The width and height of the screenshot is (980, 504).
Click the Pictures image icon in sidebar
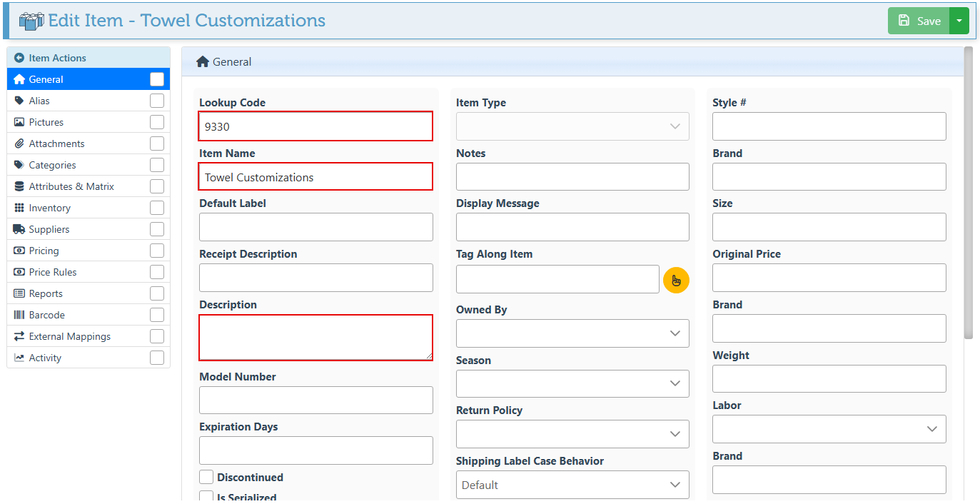[19, 122]
